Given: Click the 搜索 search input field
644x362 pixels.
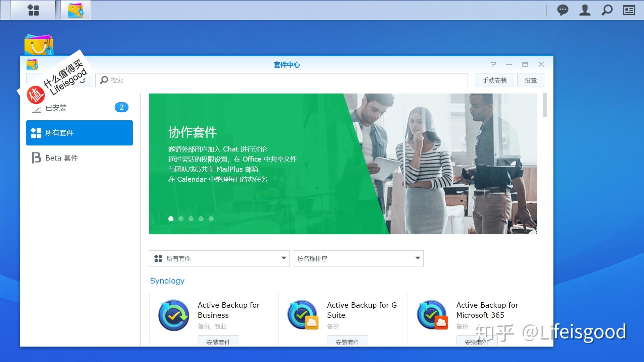Looking at the screenshot, I should point(282,80).
